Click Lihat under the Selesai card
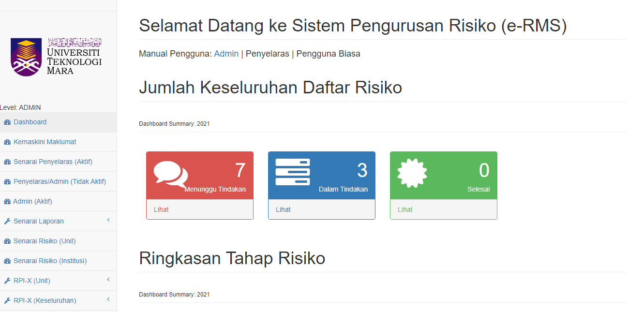The image size is (644, 312). (x=405, y=209)
